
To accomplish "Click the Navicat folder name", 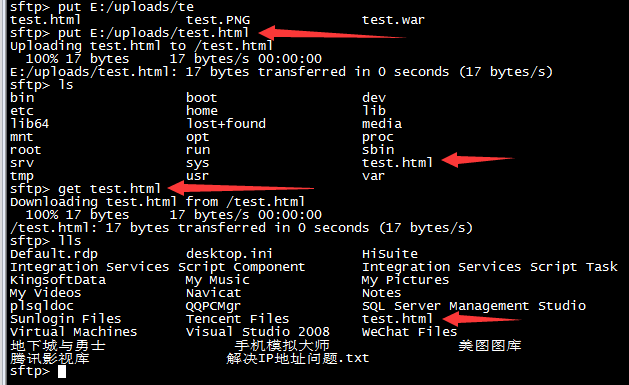I will 213,293.
